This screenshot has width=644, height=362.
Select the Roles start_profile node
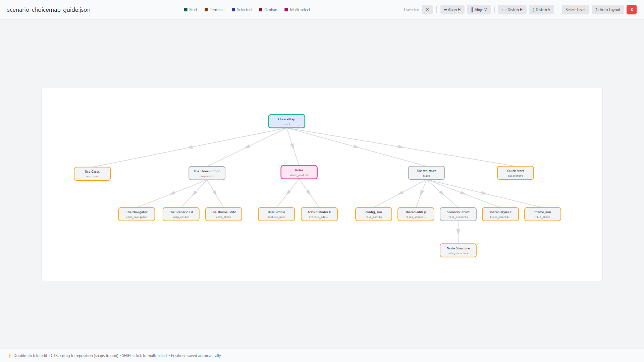(x=299, y=172)
